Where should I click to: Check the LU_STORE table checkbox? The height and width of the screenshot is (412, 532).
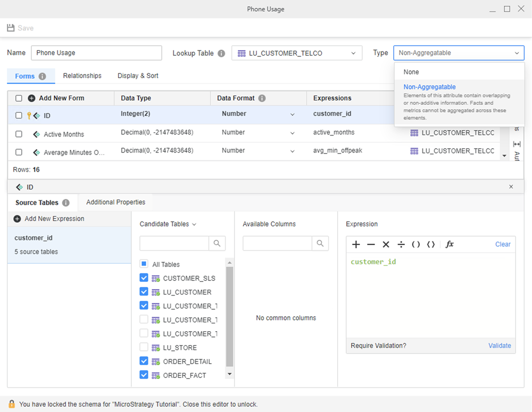click(144, 347)
